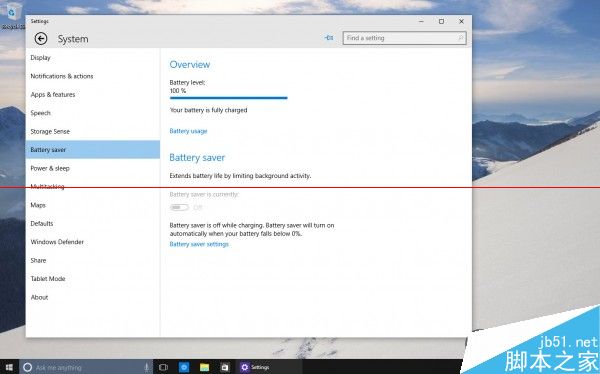600x374 pixels.
Task: Click the battery level progress bar
Action: (x=228, y=98)
